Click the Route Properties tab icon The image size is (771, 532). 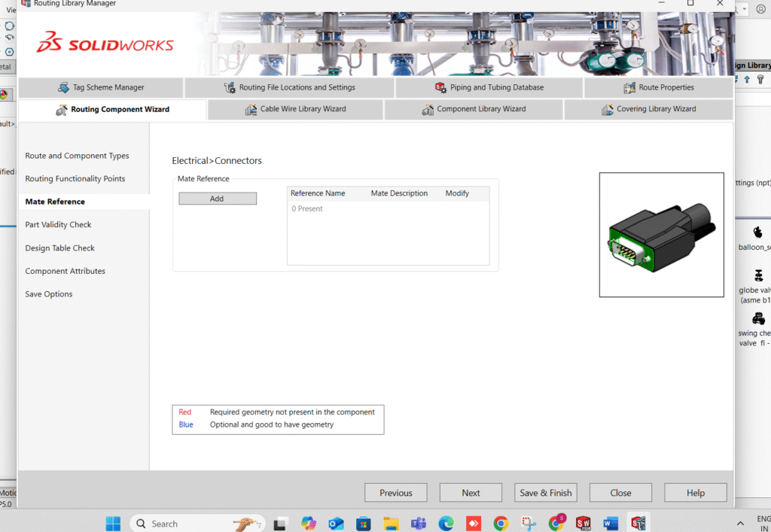coord(630,87)
